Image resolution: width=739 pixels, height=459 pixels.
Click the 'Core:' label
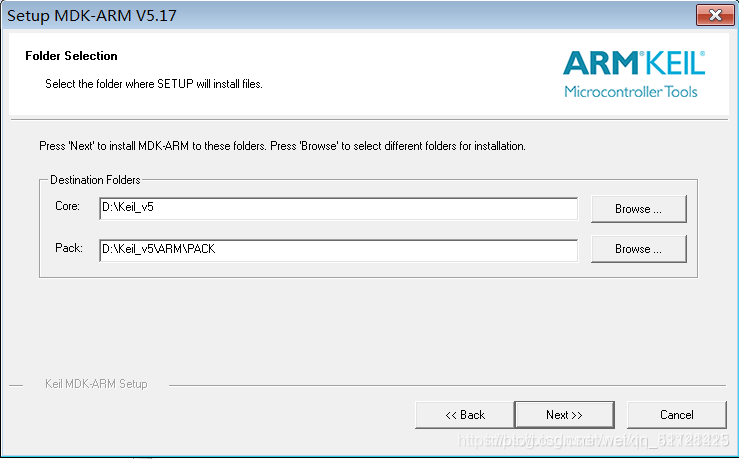pyautogui.click(x=67, y=206)
